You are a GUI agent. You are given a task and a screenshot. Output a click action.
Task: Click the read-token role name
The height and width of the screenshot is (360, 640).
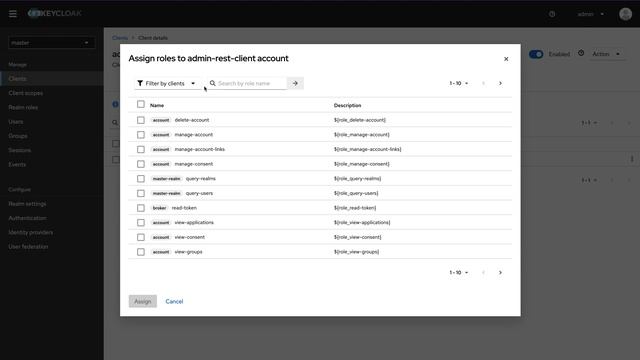coord(184,208)
